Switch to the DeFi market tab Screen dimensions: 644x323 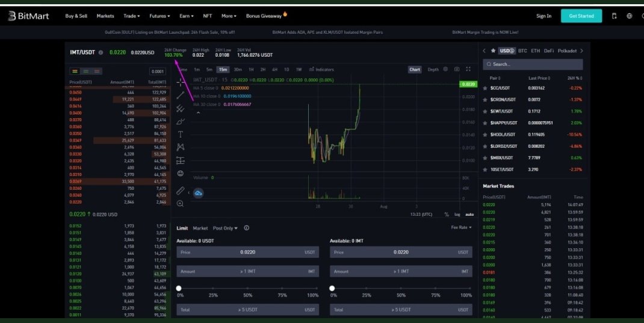pos(549,51)
